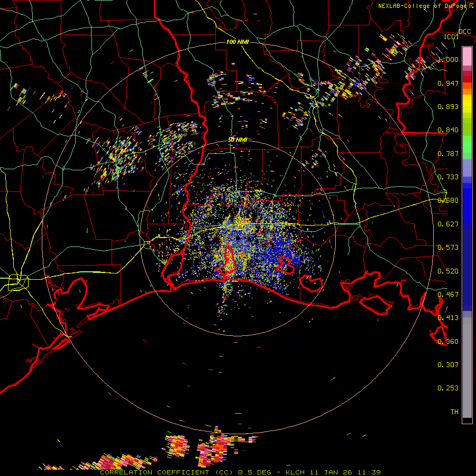Click the TH threshold label on the scale
Image resolution: width=476 pixels, height=476 pixels.
454,412
